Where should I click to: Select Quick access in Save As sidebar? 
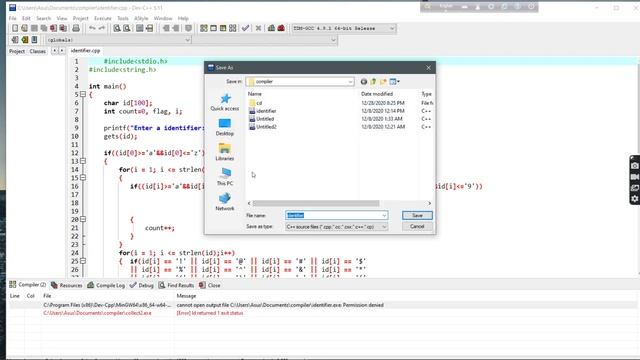(225, 102)
